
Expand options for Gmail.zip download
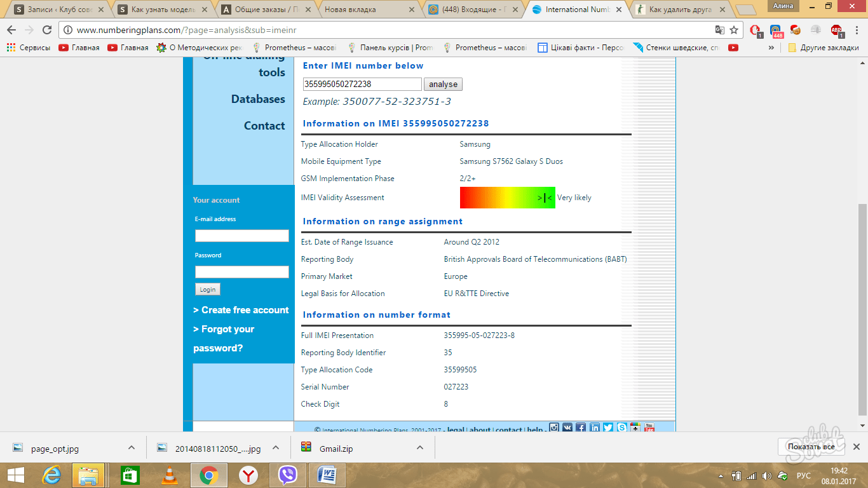tap(419, 448)
